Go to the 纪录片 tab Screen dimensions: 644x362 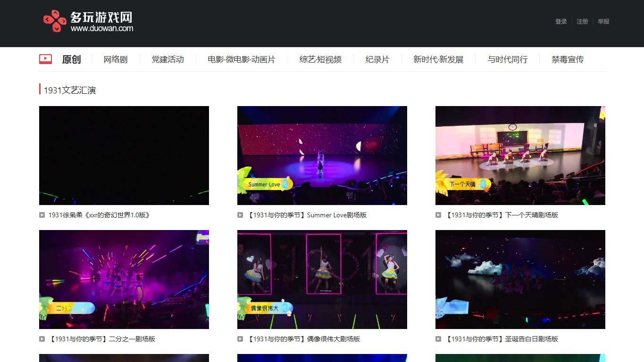[x=377, y=59]
